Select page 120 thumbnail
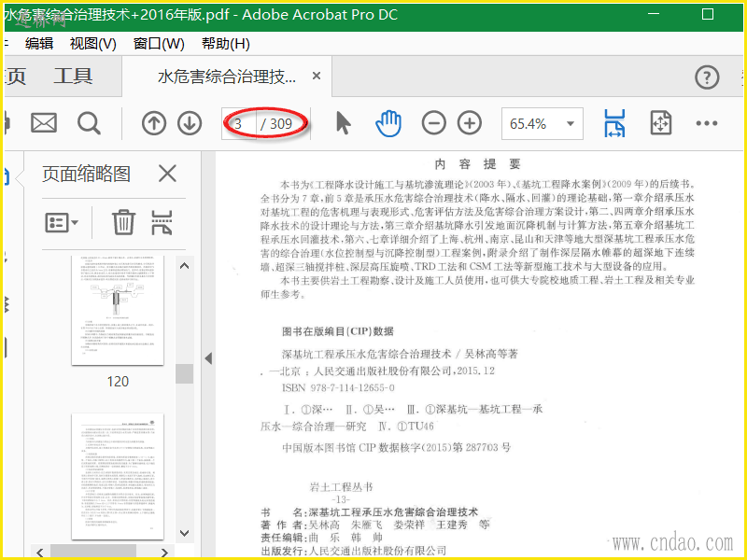The image size is (747, 560). (x=118, y=311)
